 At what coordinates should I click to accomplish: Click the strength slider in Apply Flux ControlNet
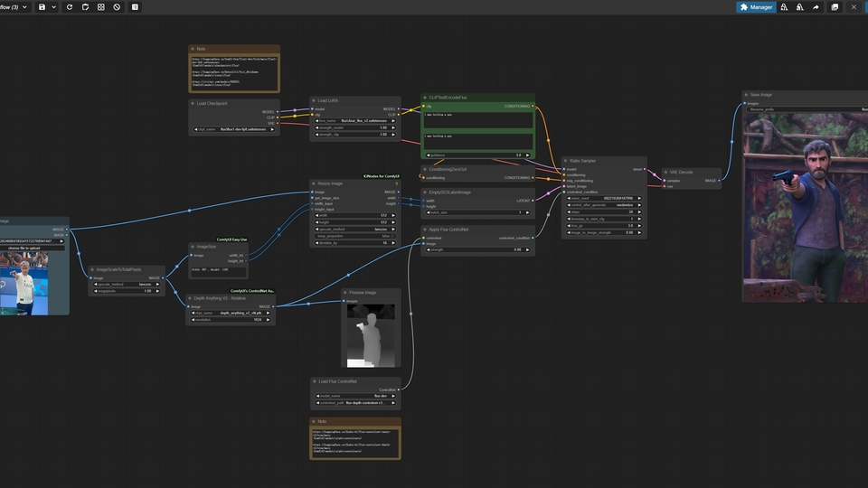click(477, 250)
